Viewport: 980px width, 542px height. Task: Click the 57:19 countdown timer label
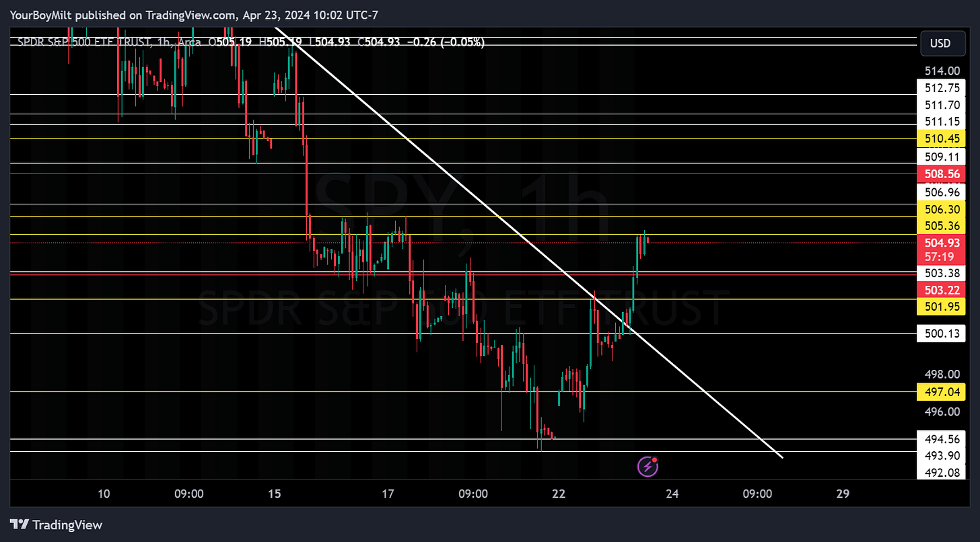(x=941, y=257)
